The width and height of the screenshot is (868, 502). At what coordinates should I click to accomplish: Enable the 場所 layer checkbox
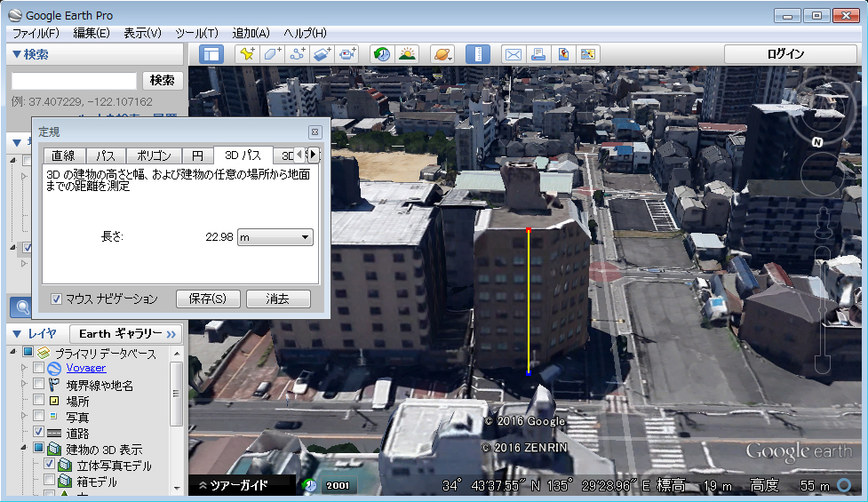pos(38,400)
